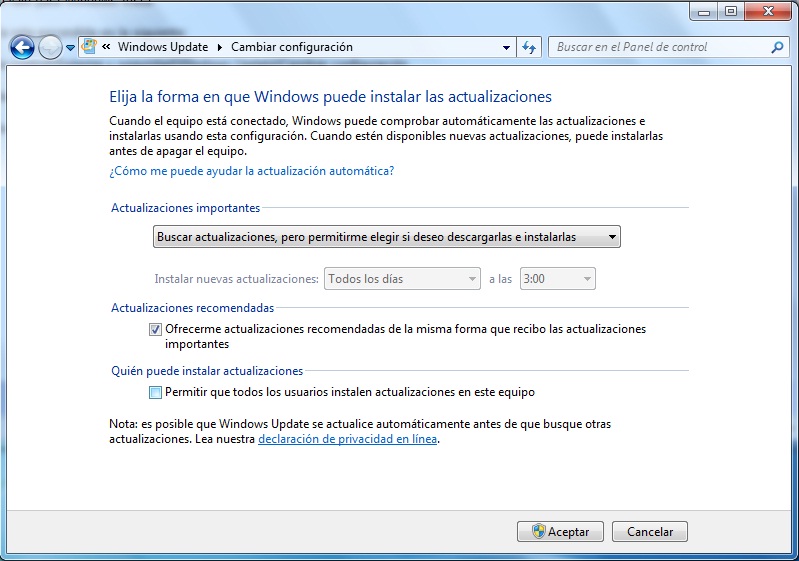Click the Actualizaciones importantes section label
Viewport: 799px width, 561px height.
coord(185,208)
